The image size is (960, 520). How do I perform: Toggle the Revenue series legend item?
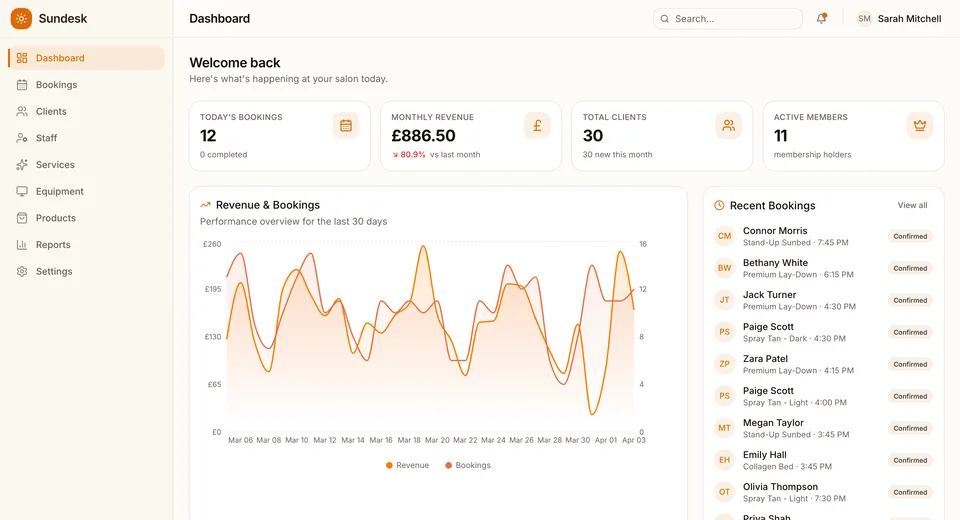[407, 465]
